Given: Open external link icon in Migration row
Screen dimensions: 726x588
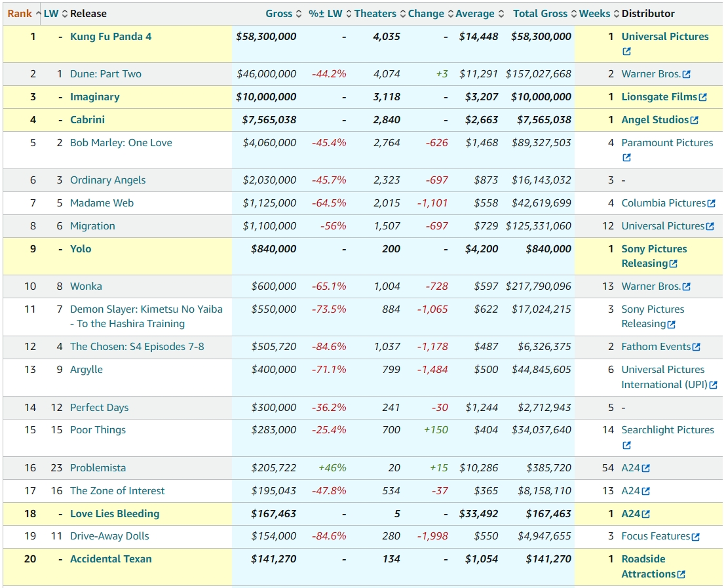Looking at the screenshot, I should click(x=710, y=226).
